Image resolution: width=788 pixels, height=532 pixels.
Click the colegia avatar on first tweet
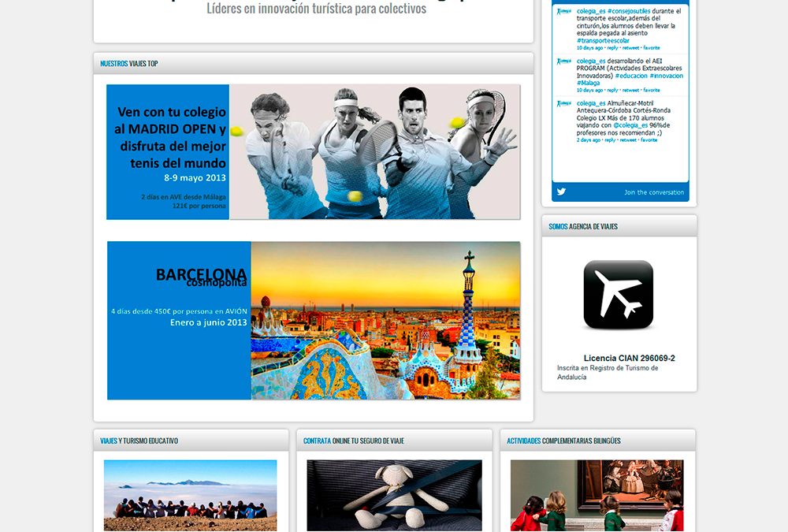coord(564,11)
